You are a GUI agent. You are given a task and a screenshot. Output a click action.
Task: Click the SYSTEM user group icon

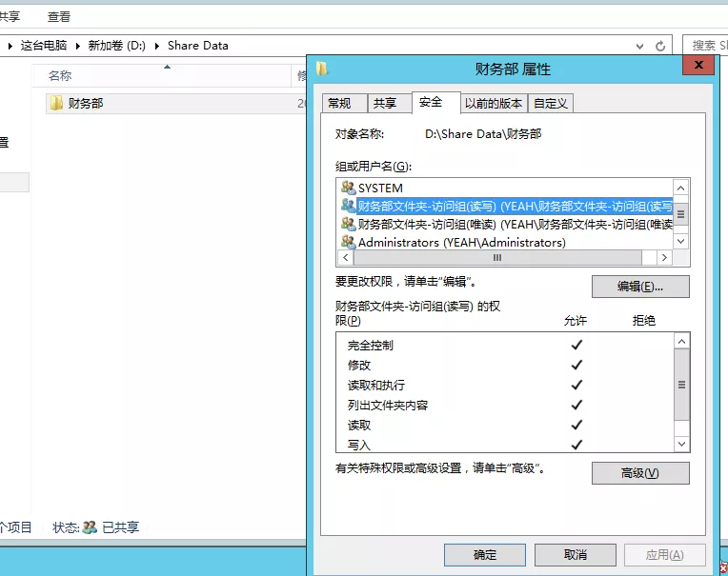coord(348,188)
